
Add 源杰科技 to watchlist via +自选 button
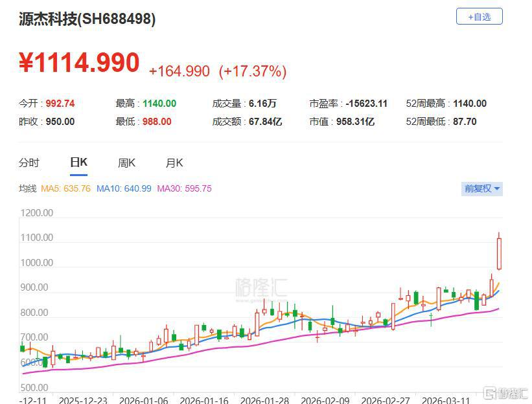pos(478,16)
